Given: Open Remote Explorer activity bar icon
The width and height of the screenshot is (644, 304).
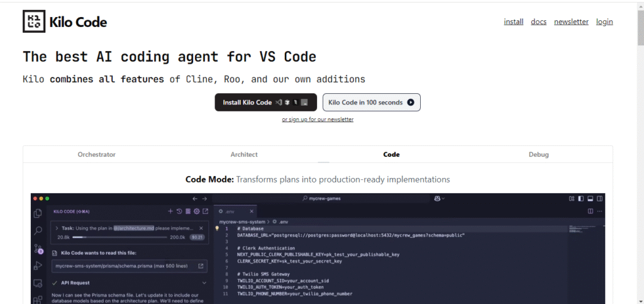Looking at the screenshot, I should 38,283.
